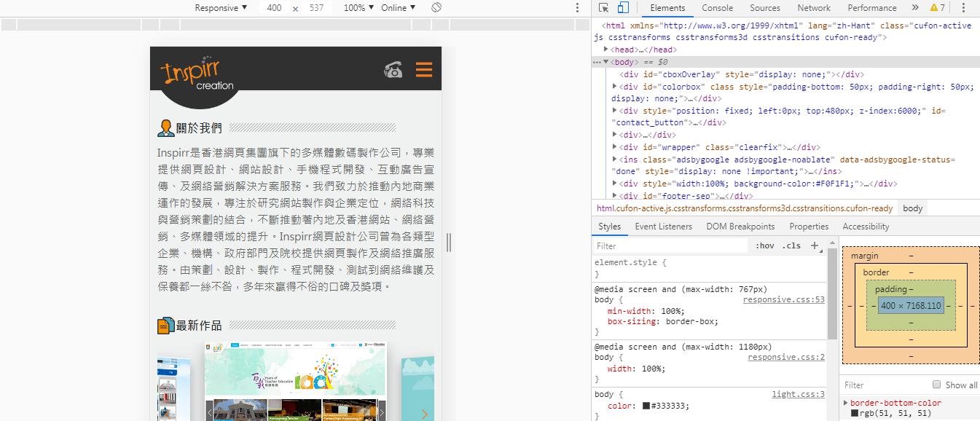The height and width of the screenshot is (421, 980).
Task: Open the Properties tab
Action: click(x=809, y=227)
